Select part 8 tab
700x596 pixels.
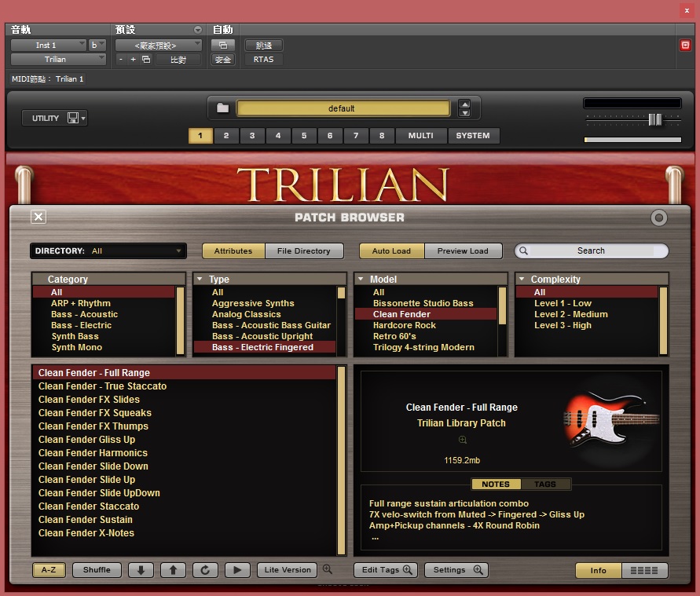[x=382, y=135]
